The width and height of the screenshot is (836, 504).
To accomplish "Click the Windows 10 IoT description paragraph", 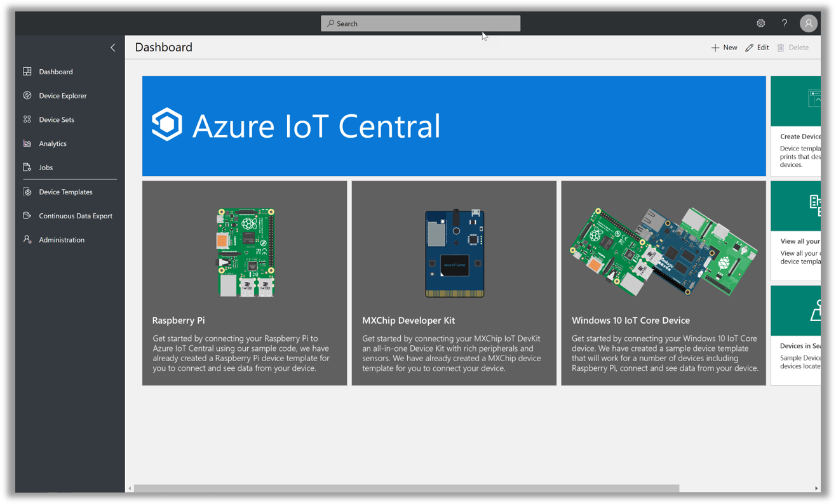I will click(x=665, y=353).
